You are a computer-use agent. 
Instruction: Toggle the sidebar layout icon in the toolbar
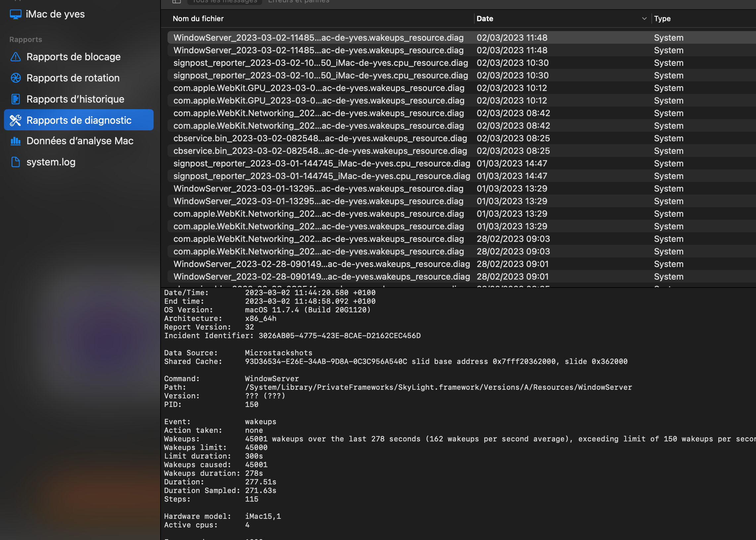coord(177,2)
